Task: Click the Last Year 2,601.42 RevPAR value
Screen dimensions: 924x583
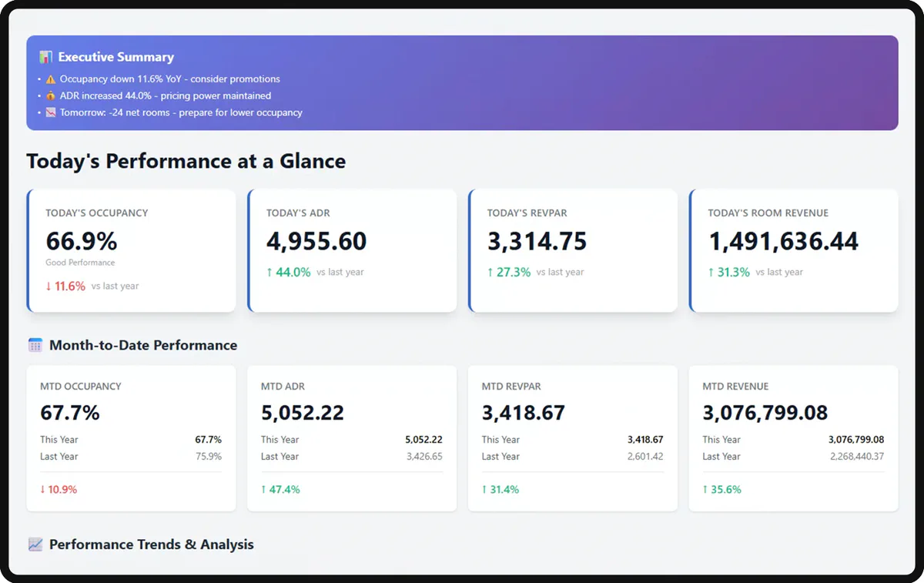Action: click(645, 457)
